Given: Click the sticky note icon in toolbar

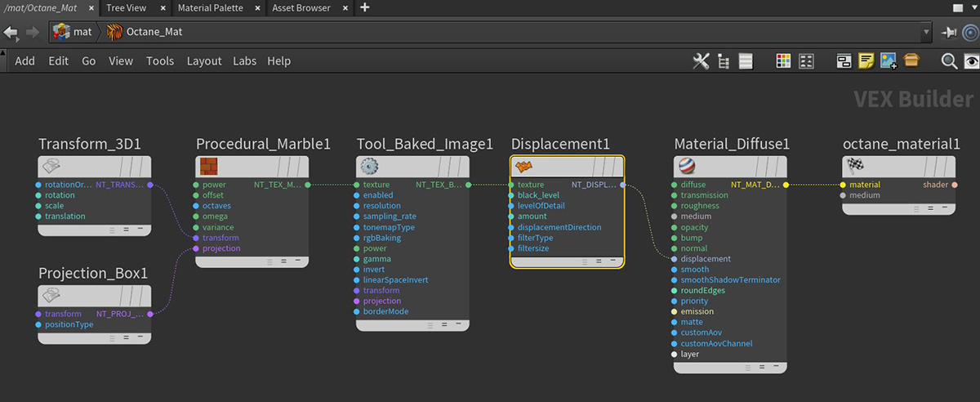Looking at the screenshot, I should click(866, 61).
